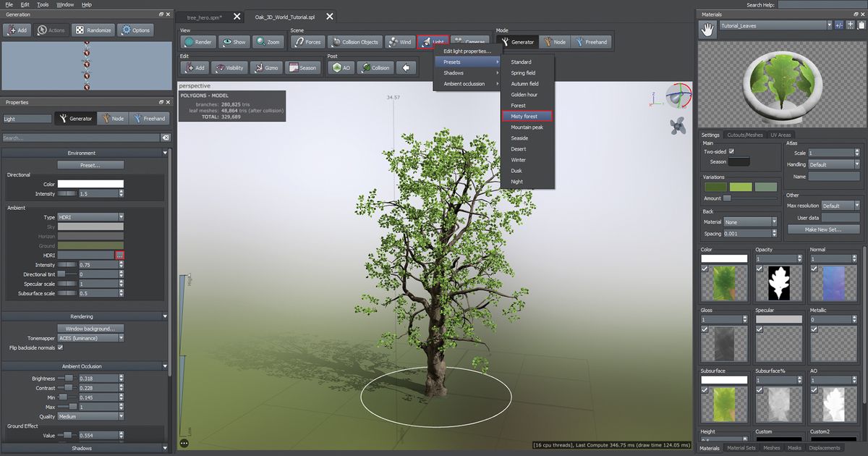Open the Tonemapper dropdown showing ACES

point(89,337)
